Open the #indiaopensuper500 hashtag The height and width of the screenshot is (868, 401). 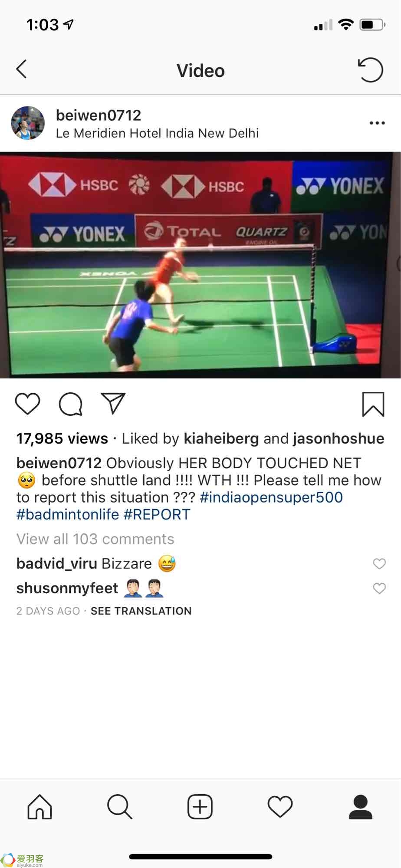(x=271, y=497)
